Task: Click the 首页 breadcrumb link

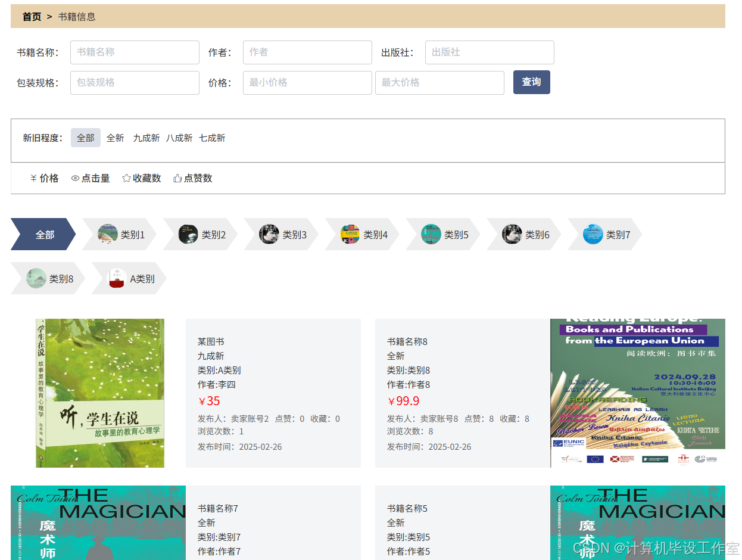Action: (x=32, y=17)
